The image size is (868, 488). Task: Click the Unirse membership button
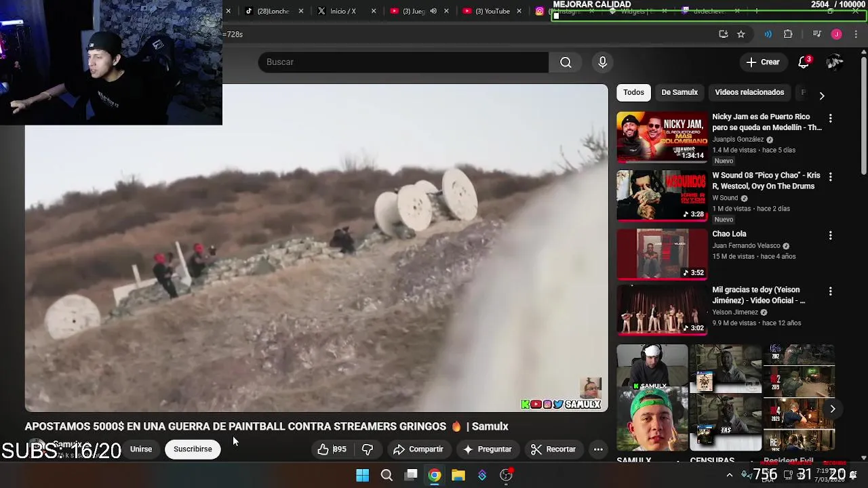[x=141, y=449]
